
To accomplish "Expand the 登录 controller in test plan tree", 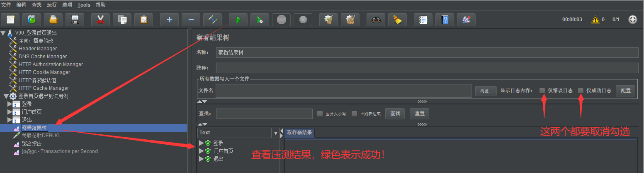I will [x=10, y=104].
